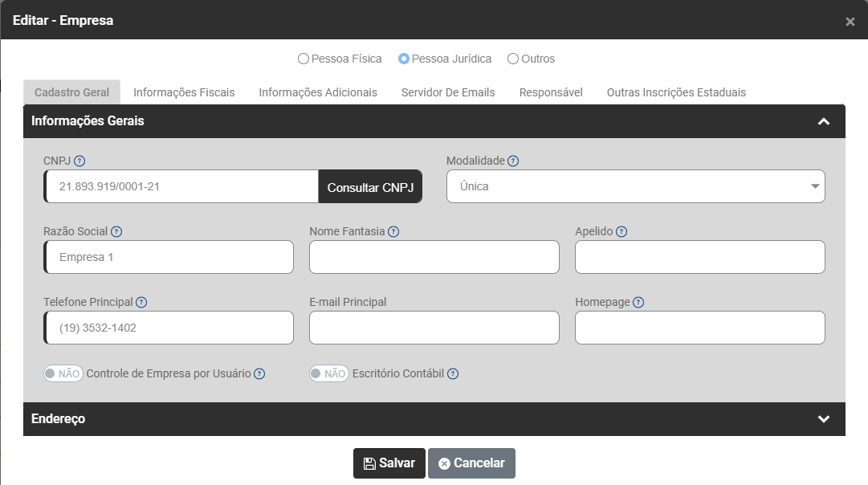868x485 pixels.
Task: Click the Apelido help icon
Action: click(x=621, y=231)
